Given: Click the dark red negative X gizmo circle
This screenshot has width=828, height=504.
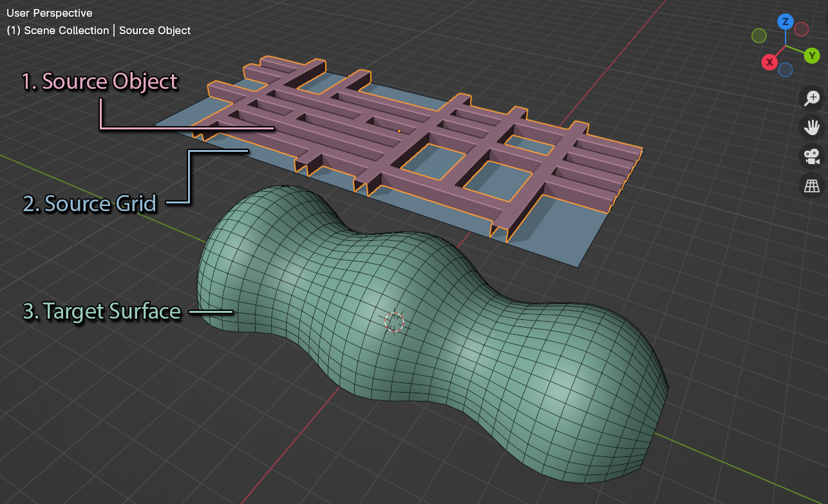Looking at the screenshot, I should (x=801, y=29).
